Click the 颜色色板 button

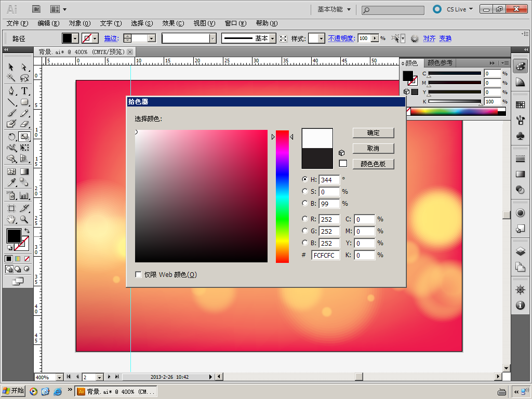(373, 164)
